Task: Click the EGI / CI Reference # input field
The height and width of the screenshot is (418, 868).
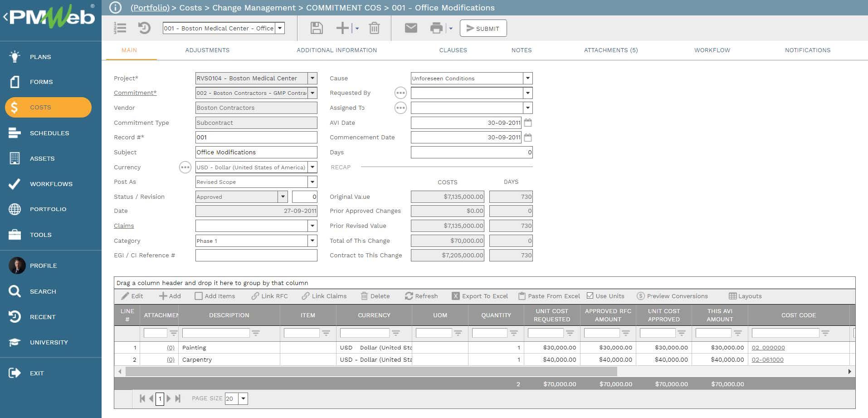Action: click(256, 255)
